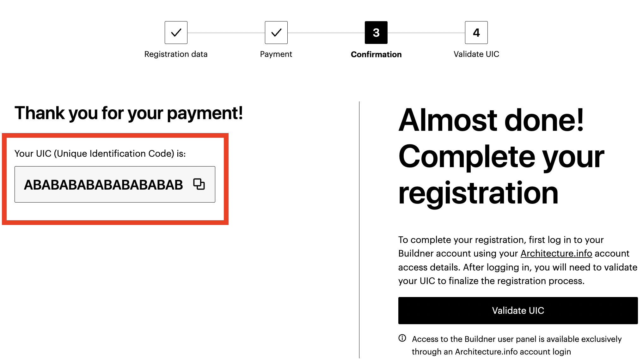Click the Payment step checkmark
643x364 pixels.
click(x=276, y=33)
